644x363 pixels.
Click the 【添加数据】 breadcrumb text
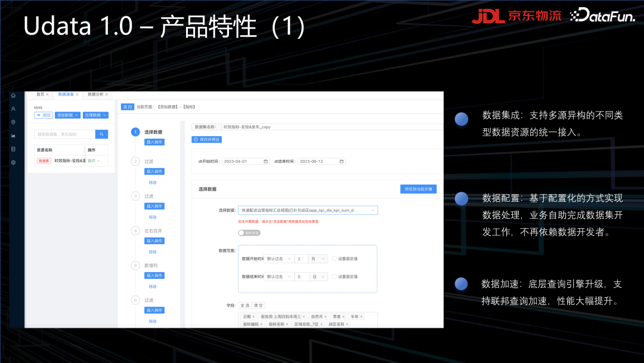[168, 107]
